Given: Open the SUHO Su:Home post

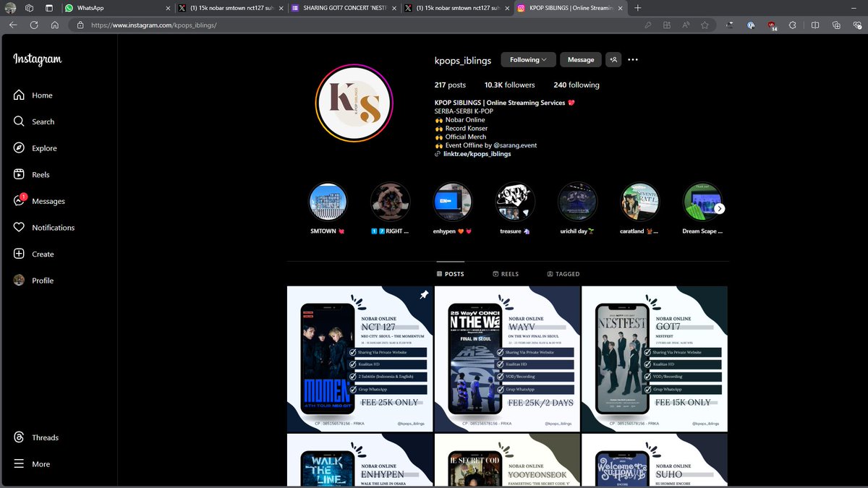Looking at the screenshot, I should (x=655, y=461).
